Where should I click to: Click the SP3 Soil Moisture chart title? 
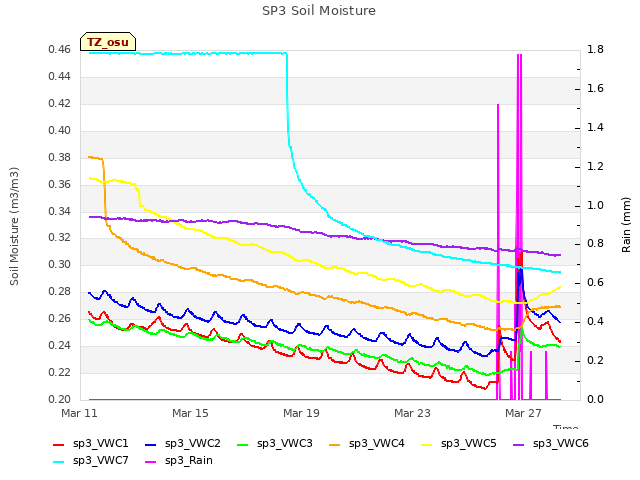319,11
